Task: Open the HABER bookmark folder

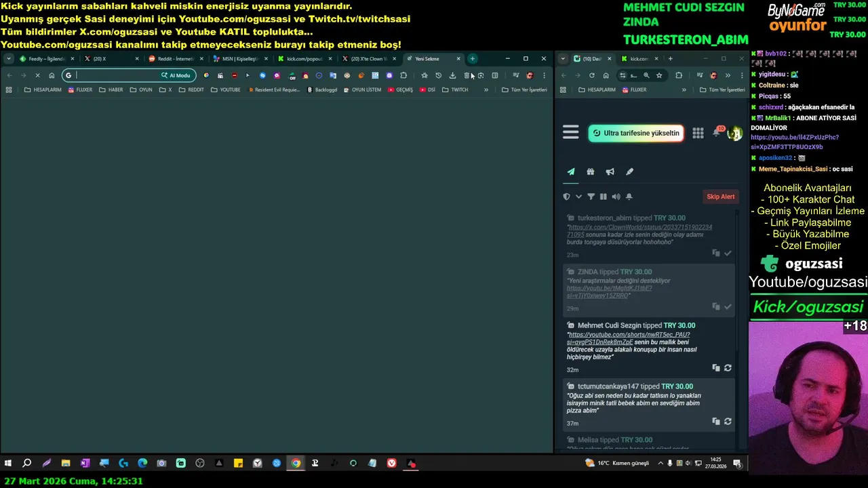Action: (x=111, y=89)
